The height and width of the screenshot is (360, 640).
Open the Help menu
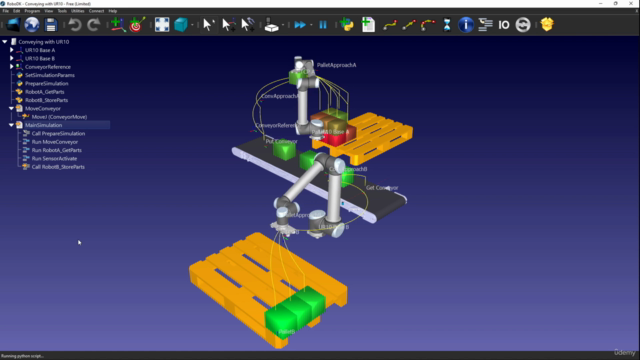(x=113, y=11)
